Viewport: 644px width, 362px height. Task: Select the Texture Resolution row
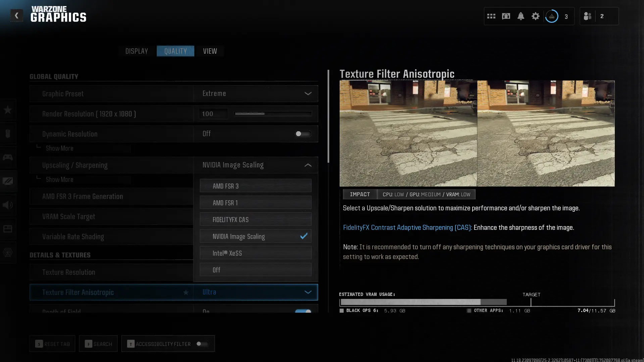click(111, 272)
